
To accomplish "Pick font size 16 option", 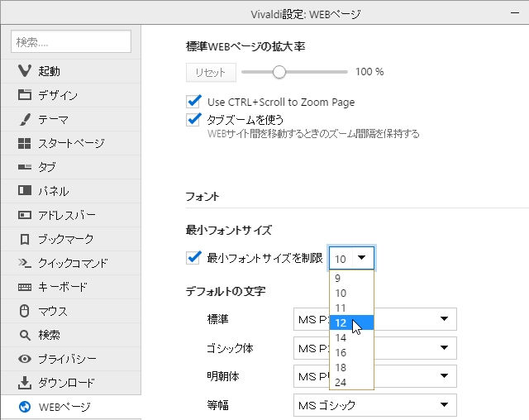I will 351,352.
